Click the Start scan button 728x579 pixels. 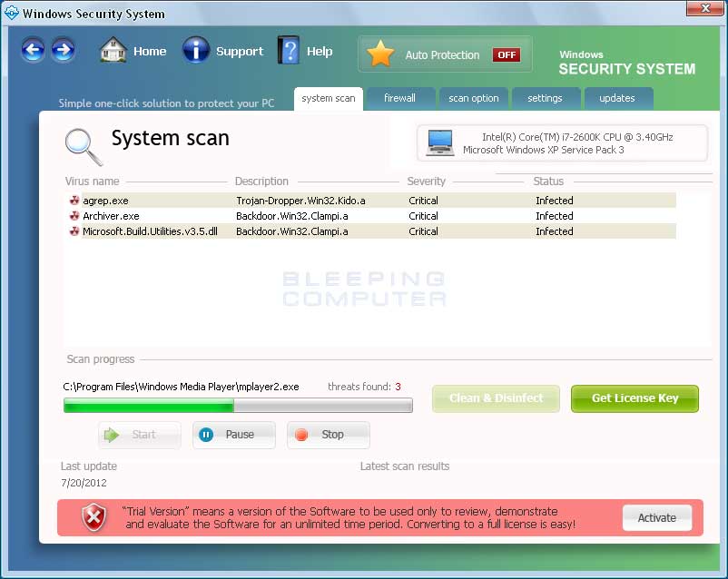coord(139,435)
